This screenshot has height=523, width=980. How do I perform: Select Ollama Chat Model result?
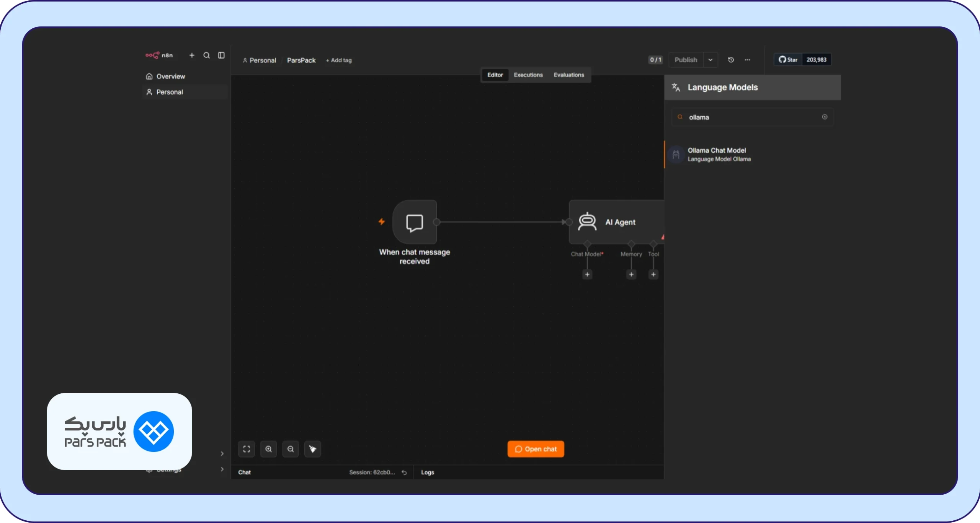752,155
